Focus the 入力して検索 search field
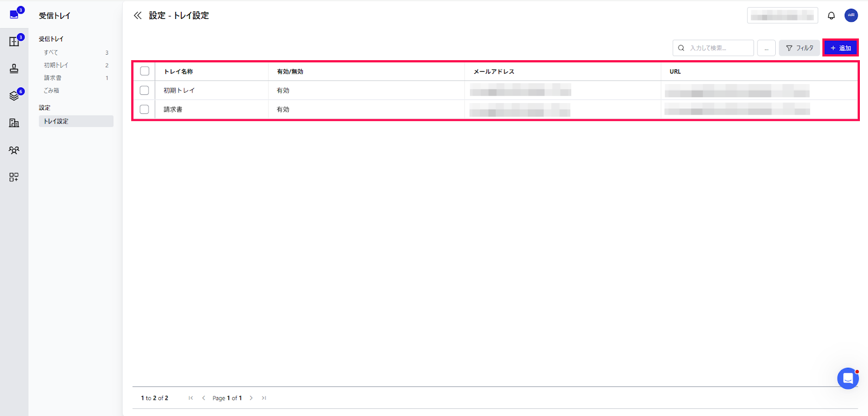This screenshot has width=868, height=416. pyautogui.click(x=713, y=48)
